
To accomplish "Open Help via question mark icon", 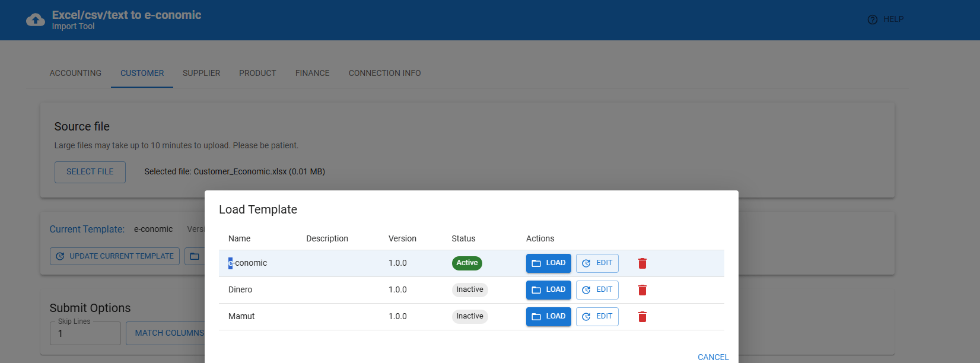I will (x=872, y=20).
